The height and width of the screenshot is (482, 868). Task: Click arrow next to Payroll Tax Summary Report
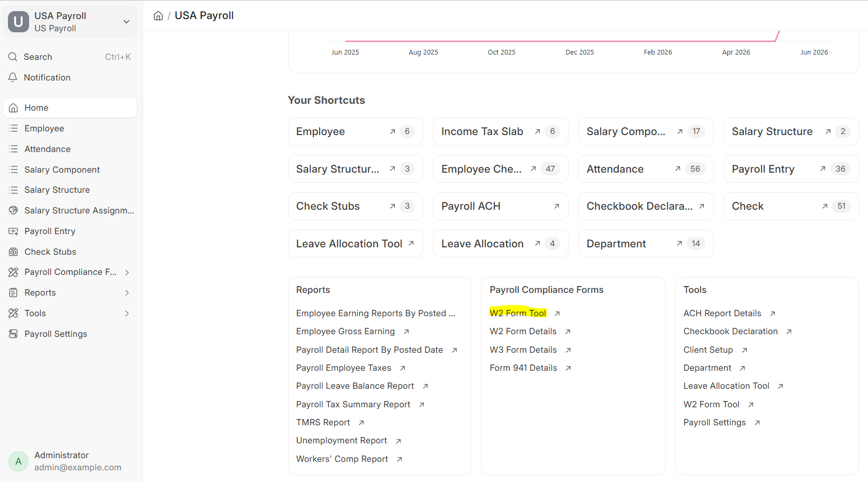tap(422, 405)
